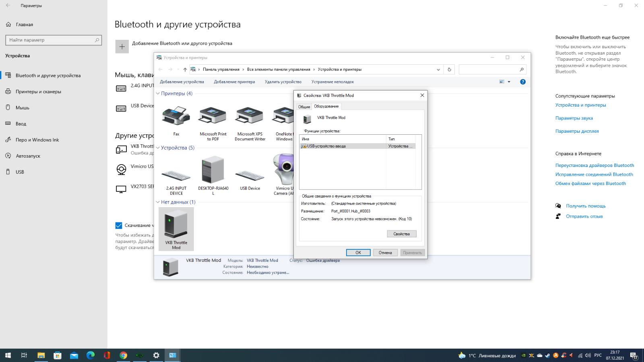Image resolution: width=644 pixels, height=362 pixels.
Task: Open the Параметры дисплея link
Action: pos(577,131)
